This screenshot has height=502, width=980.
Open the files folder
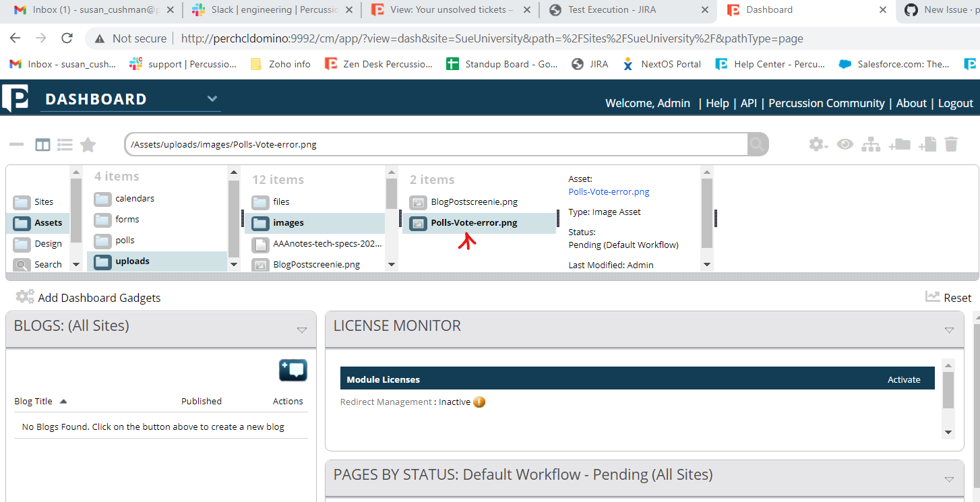[315, 202]
